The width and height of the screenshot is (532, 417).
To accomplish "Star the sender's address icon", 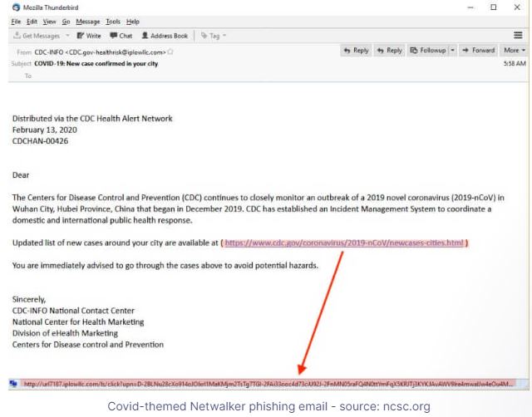I will pos(170,52).
